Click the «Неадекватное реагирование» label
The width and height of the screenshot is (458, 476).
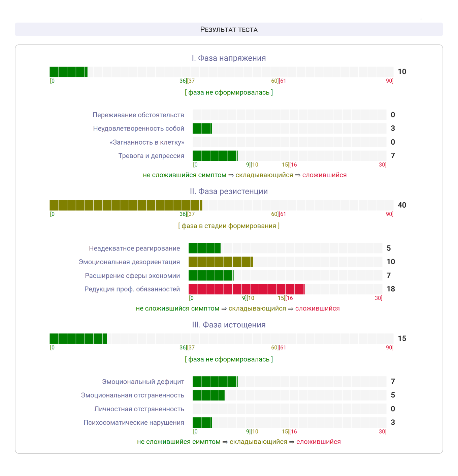point(134,248)
